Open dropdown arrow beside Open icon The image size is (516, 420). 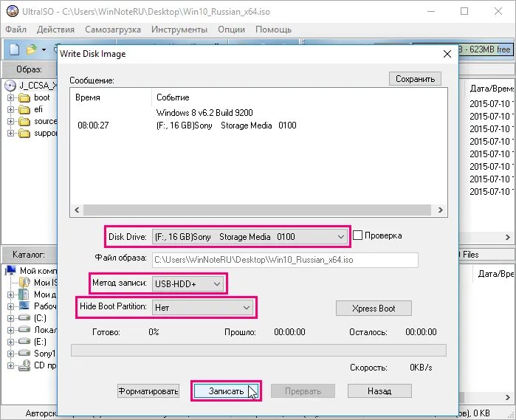tap(44, 50)
